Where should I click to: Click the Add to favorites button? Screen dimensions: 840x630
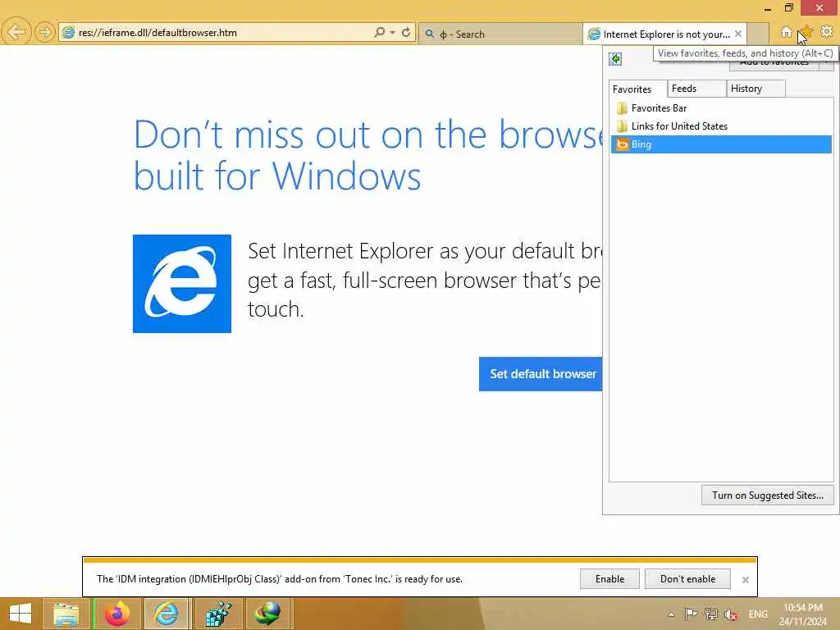[774, 62]
